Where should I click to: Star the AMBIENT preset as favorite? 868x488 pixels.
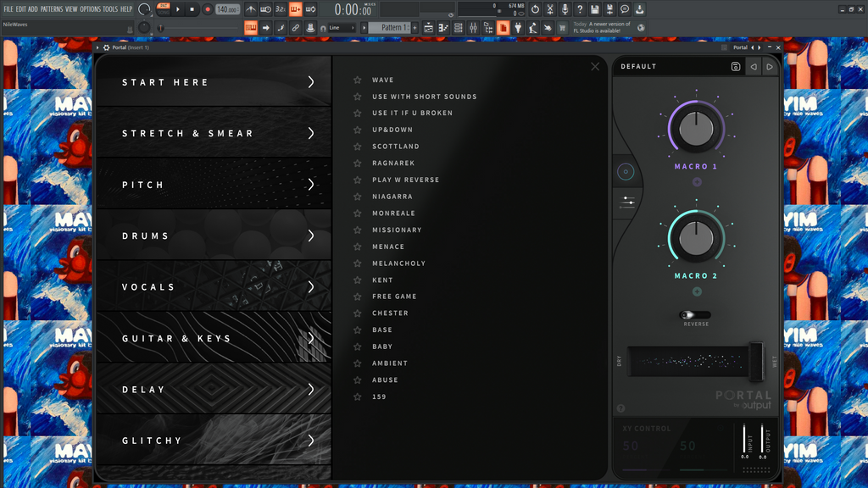tap(358, 363)
